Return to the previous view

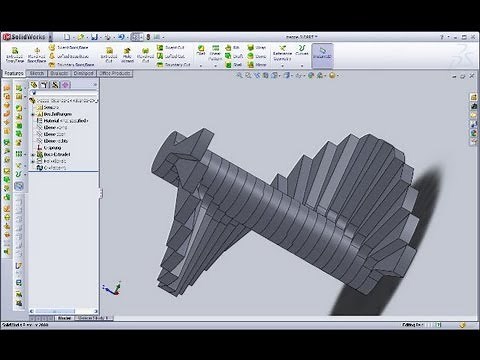click(257, 76)
